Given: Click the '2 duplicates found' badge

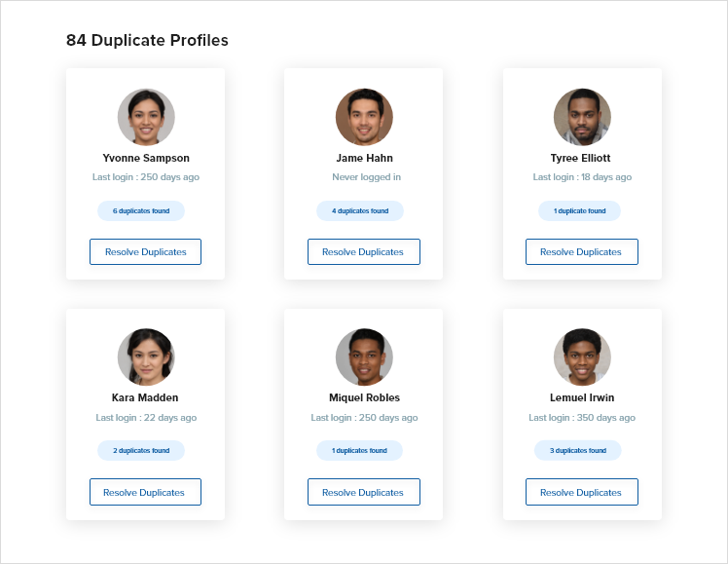Looking at the screenshot, I should click(x=141, y=451).
